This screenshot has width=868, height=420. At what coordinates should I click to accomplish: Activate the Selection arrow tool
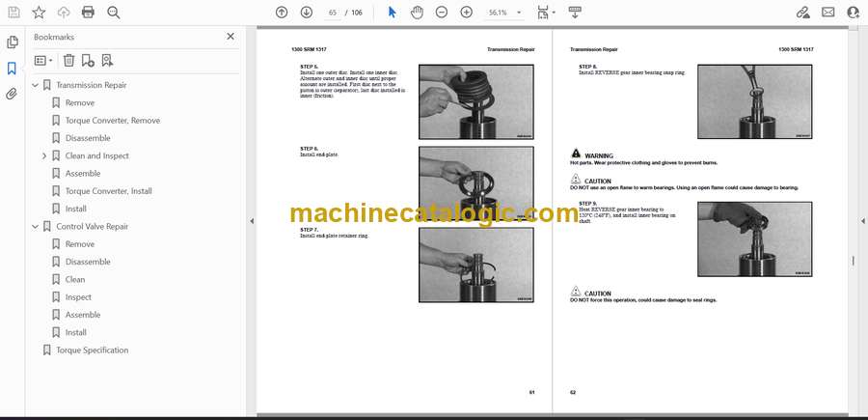click(x=392, y=13)
